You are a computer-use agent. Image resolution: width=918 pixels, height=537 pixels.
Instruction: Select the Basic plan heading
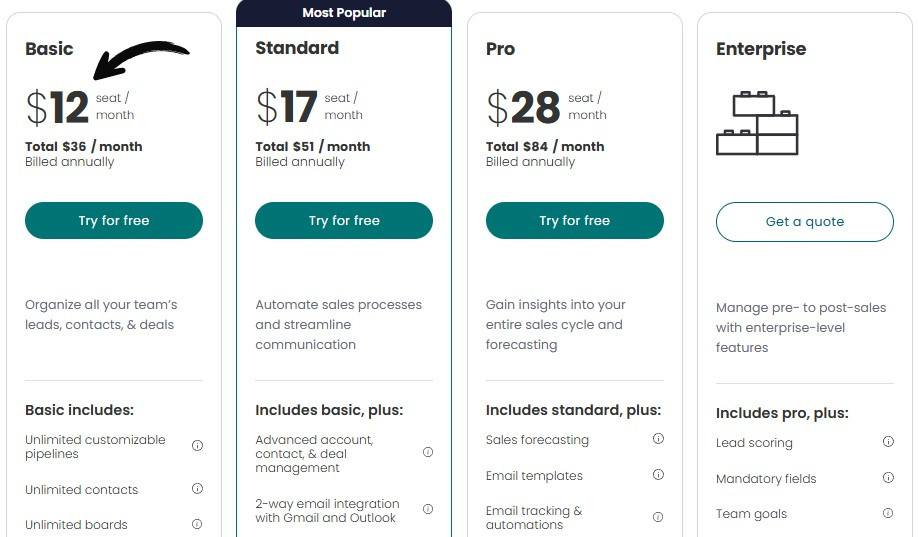tap(49, 48)
